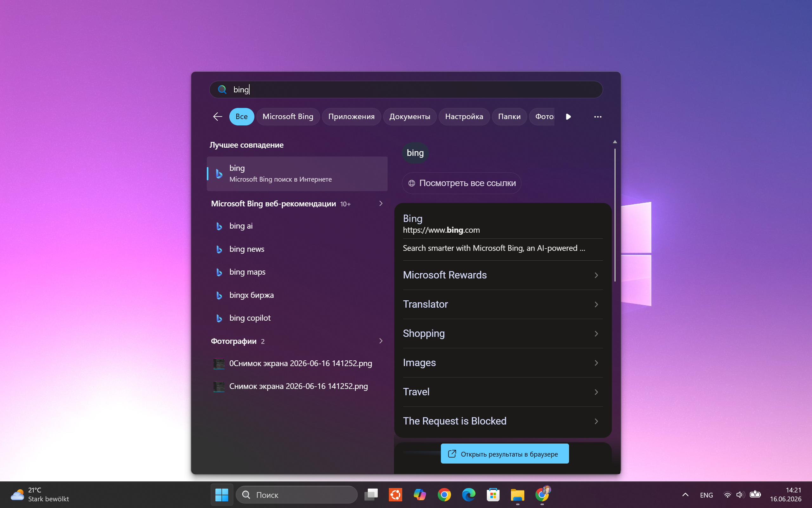Select the 'bing maps' suggestion
The image size is (812, 508).
pos(297,272)
